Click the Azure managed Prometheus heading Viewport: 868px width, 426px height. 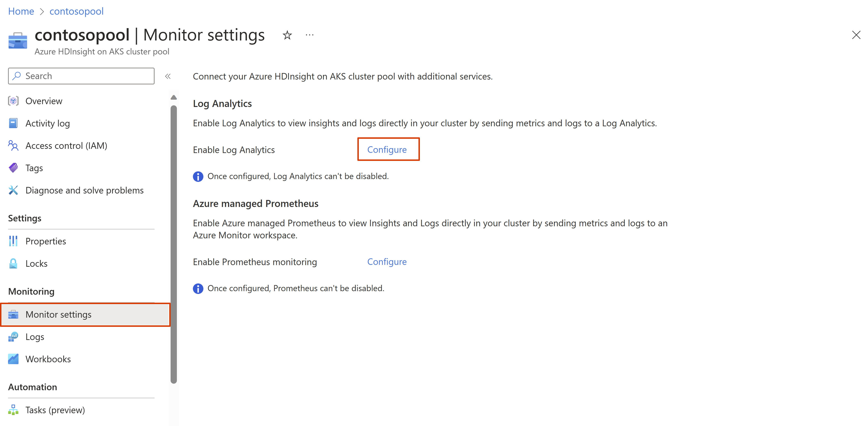tap(256, 203)
